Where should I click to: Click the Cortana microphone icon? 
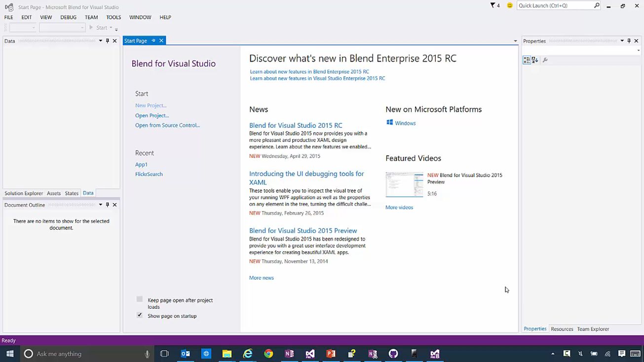(x=147, y=354)
